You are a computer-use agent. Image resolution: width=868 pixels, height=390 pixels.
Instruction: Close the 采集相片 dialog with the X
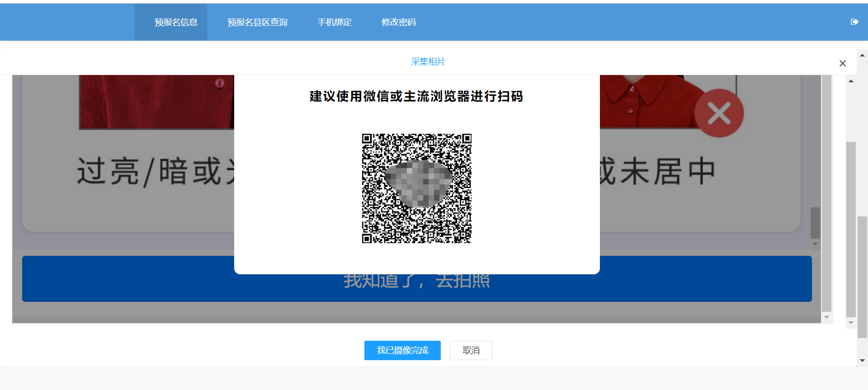click(x=842, y=63)
